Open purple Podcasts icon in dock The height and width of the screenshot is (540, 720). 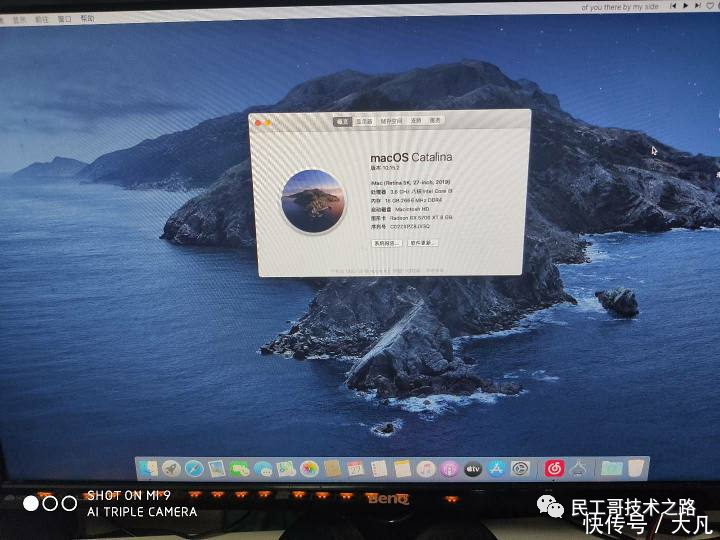[x=449, y=469]
